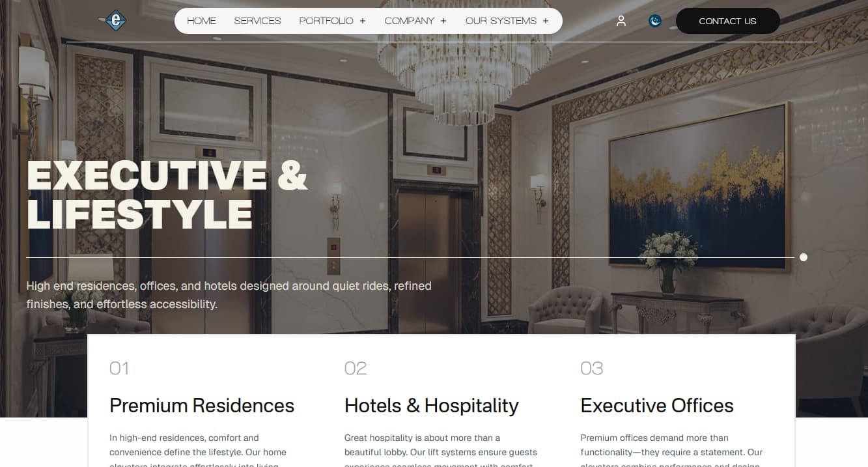Go to the Home menu item
Screen dimensions: 868x467
point(201,21)
